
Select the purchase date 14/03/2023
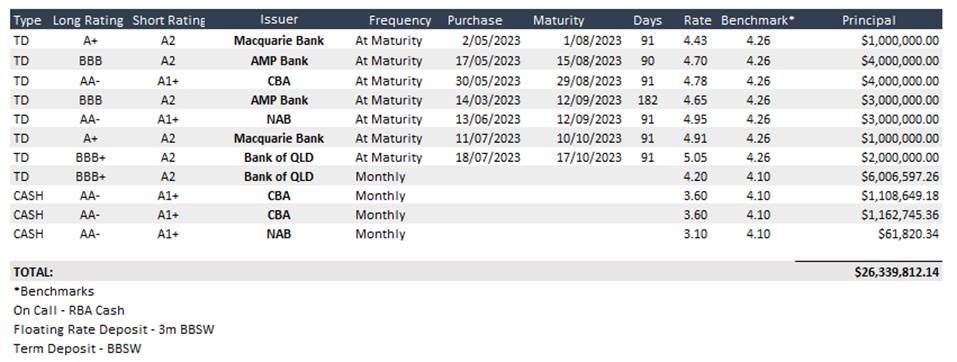pos(488,100)
